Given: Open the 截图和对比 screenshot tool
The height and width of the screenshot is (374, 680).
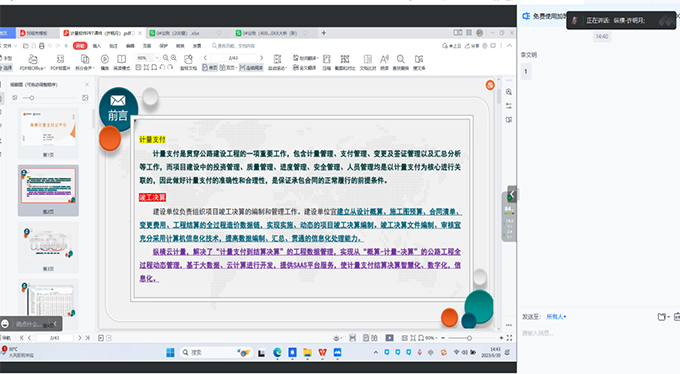Looking at the screenshot, I should (x=345, y=62).
